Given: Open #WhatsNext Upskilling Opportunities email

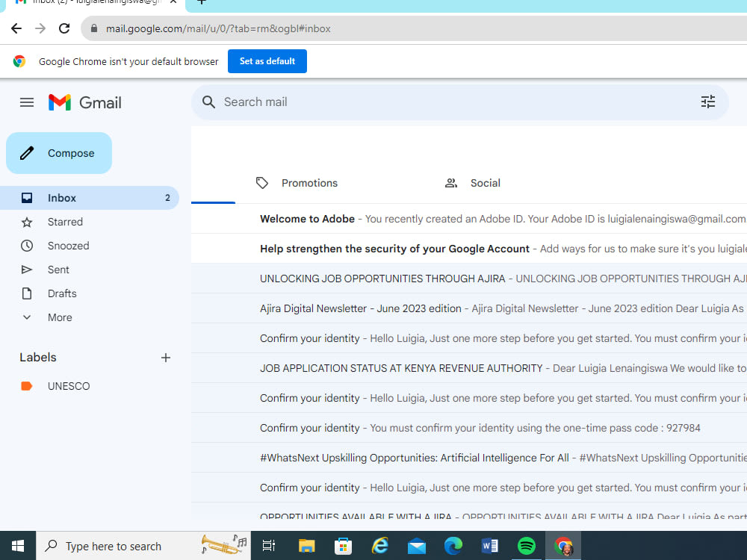Looking at the screenshot, I should pyautogui.click(x=469, y=458).
